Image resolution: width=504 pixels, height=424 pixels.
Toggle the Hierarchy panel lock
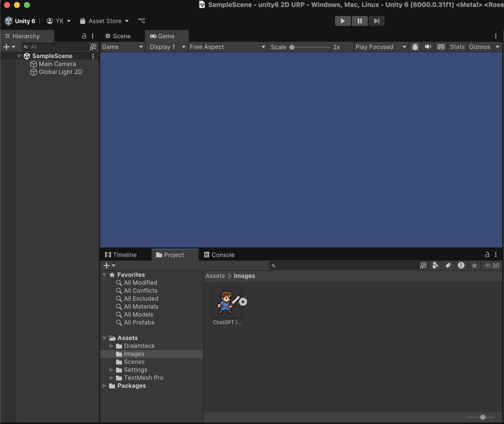pos(84,36)
